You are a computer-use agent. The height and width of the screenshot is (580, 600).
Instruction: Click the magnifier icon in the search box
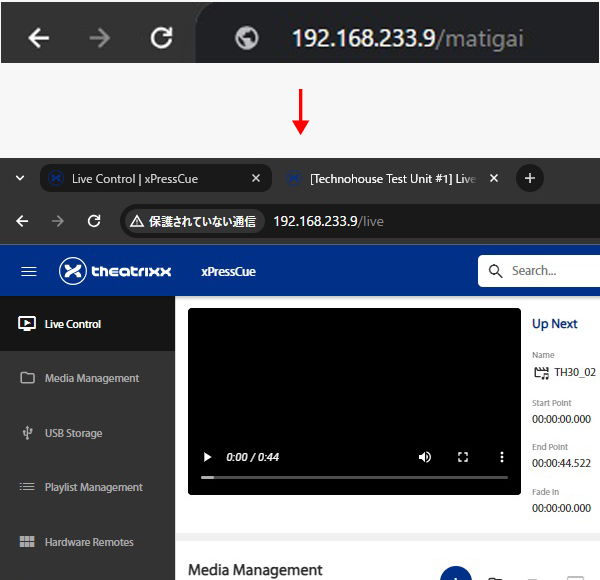click(496, 271)
